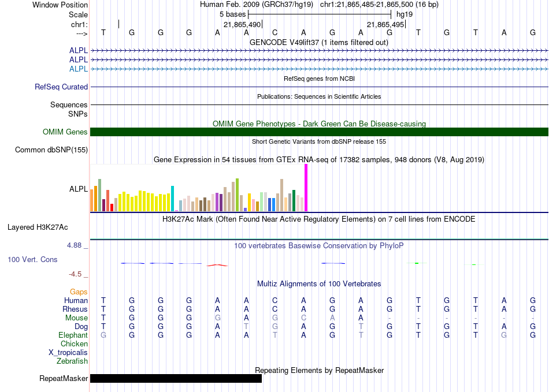
Task: Select the Elephant alignment row label
Action: 73,335
